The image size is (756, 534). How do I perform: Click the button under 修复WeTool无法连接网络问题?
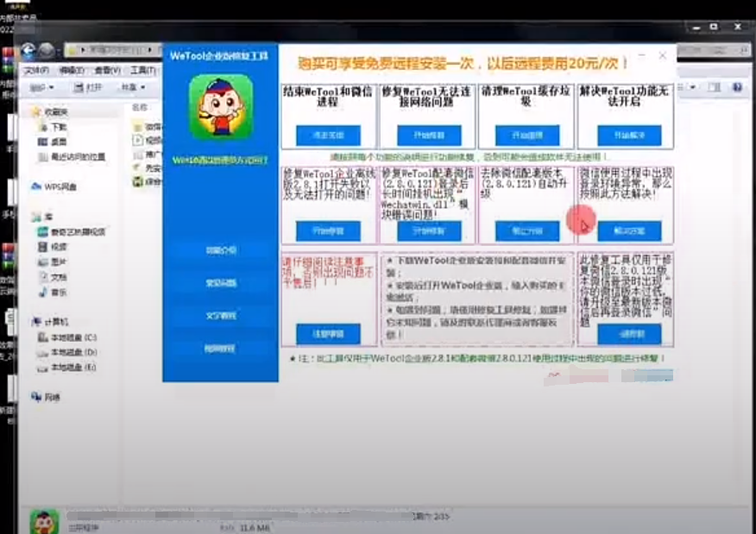pos(429,135)
